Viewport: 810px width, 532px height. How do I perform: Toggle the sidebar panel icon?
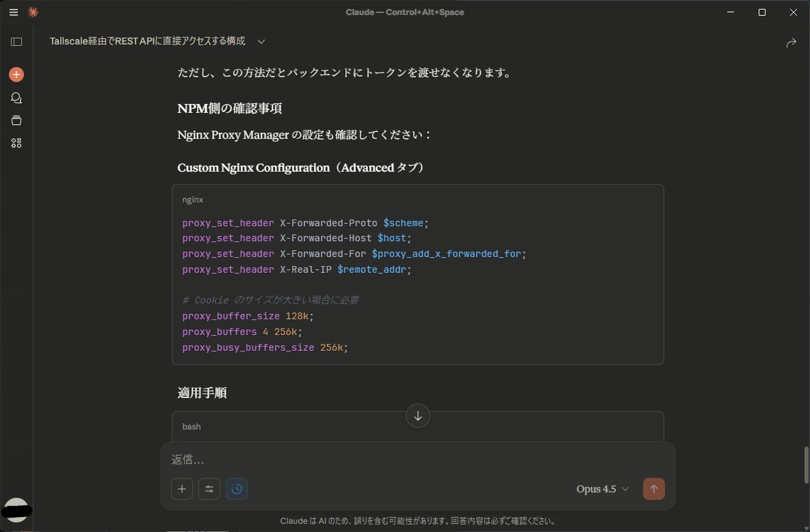coord(16,41)
